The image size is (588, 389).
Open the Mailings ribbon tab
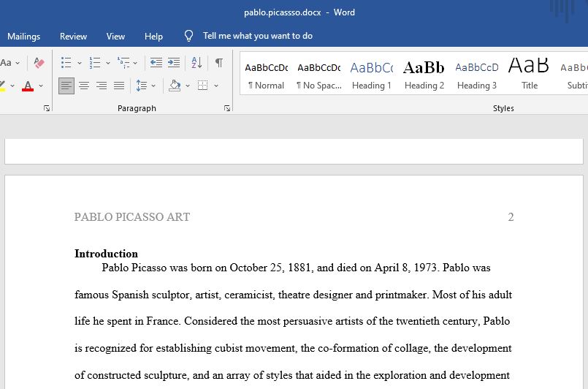coord(23,37)
